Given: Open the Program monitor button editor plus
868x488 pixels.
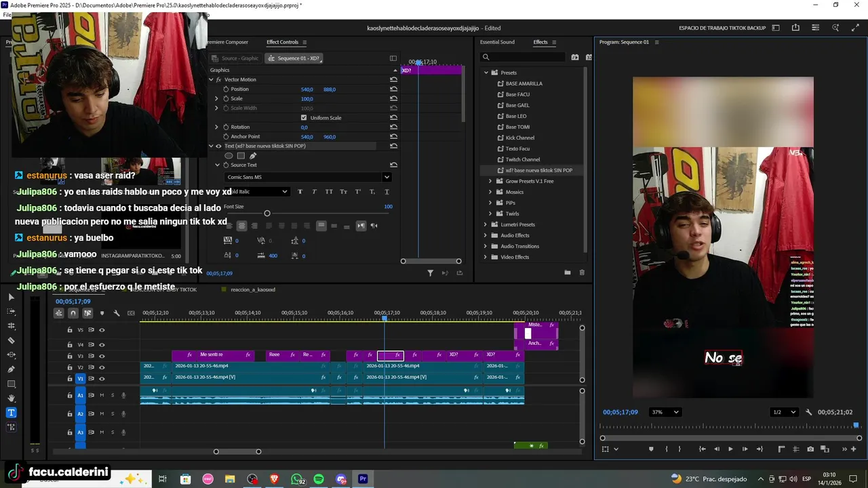Looking at the screenshot, I should [x=854, y=449].
